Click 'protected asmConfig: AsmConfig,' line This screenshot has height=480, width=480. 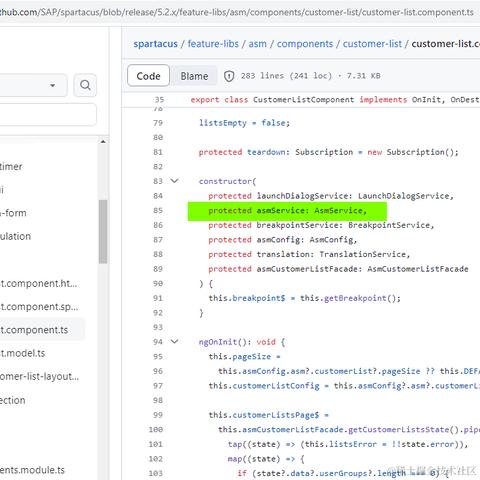[283, 240]
